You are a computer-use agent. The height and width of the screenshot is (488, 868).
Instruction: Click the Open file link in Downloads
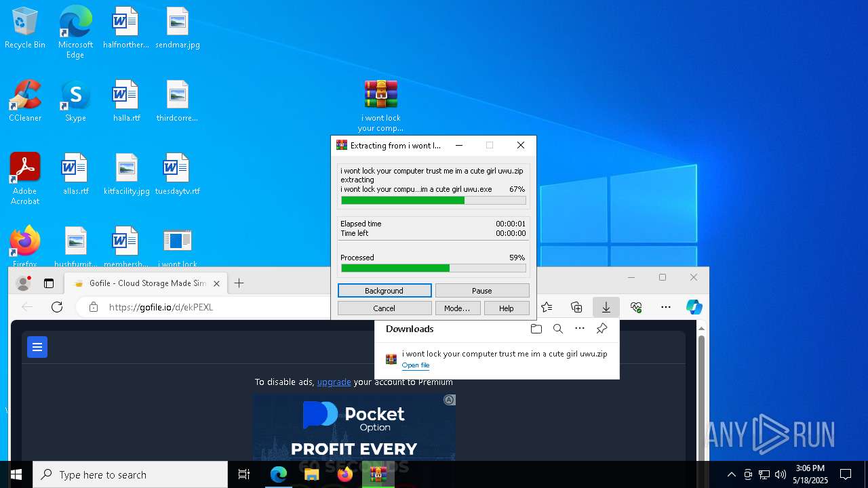pos(416,365)
